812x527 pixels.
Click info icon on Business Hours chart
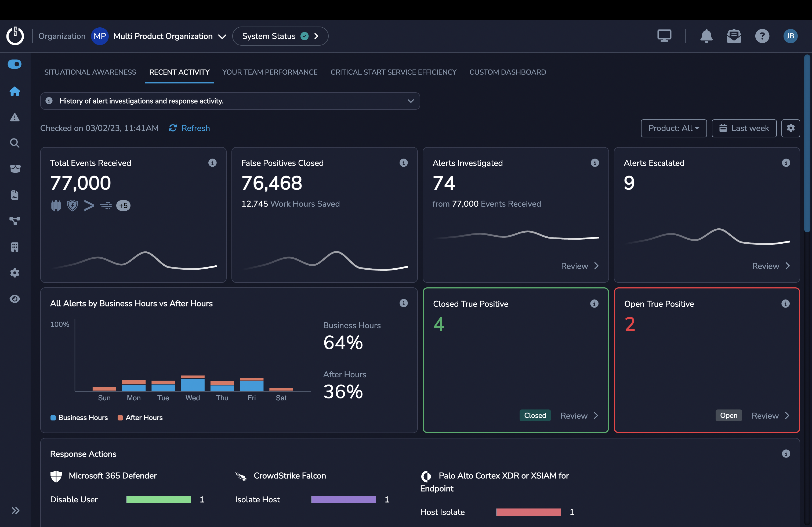[x=404, y=303]
